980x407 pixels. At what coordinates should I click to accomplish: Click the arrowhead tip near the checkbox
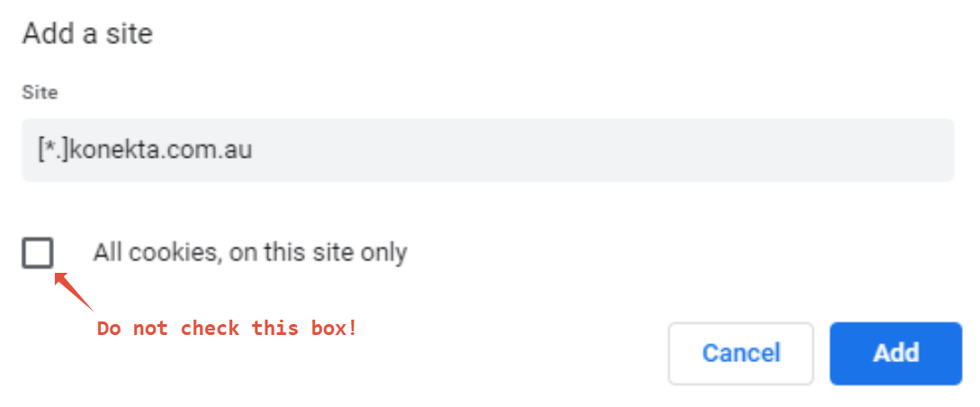pyautogui.click(x=58, y=275)
